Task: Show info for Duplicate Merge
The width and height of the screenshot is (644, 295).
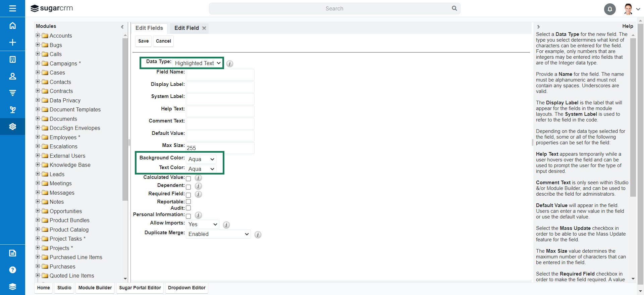Action: tap(258, 235)
